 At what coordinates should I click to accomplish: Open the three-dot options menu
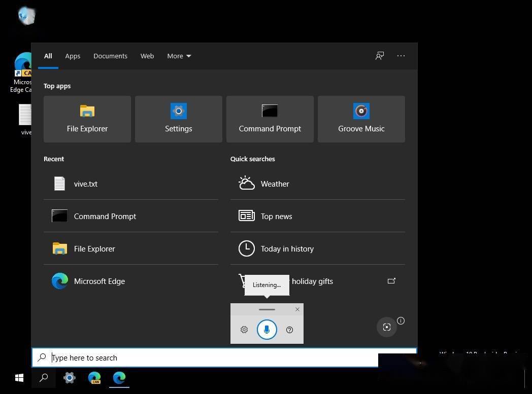coord(401,56)
